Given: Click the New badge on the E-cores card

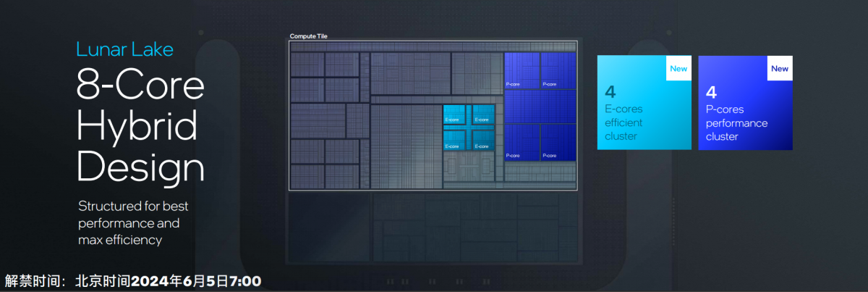Looking at the screenshot, I should click(x=678, y=69).
